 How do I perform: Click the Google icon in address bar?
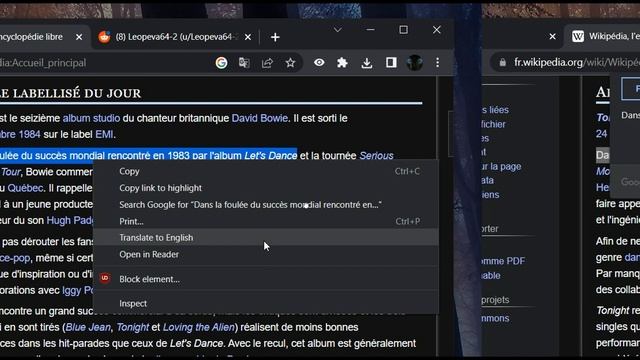tap(221, 62)
